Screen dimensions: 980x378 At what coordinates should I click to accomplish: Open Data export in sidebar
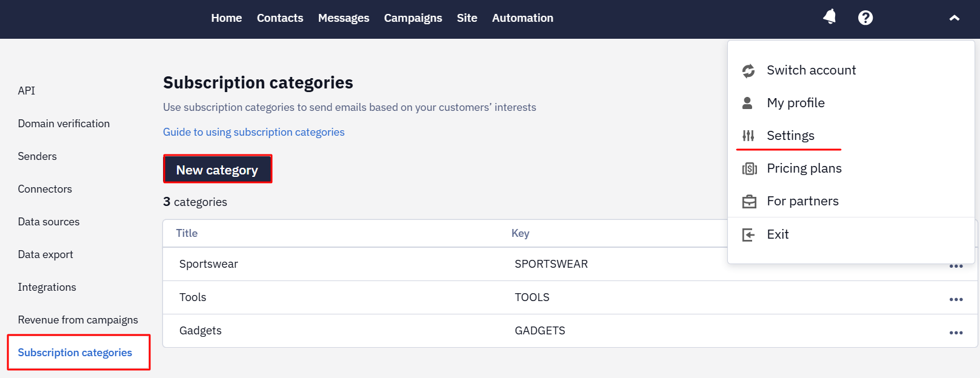click(45, 254)
